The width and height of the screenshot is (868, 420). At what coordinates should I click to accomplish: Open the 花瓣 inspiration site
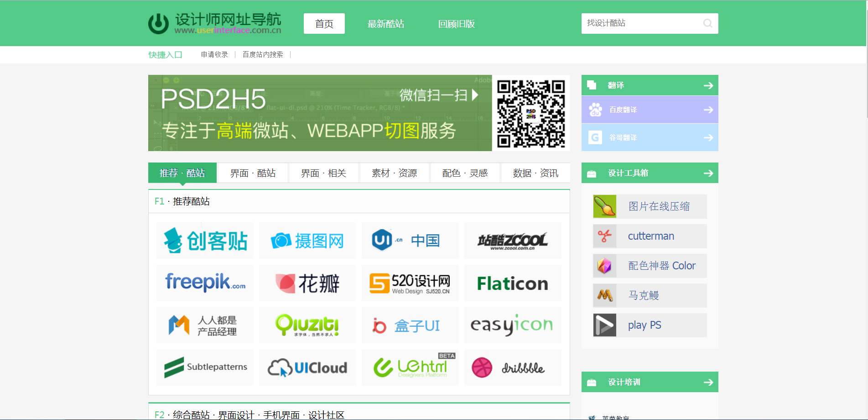pos(307,283)
